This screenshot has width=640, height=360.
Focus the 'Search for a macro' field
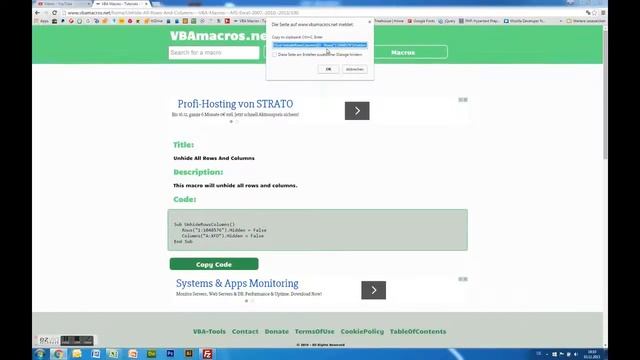coord(214,53)
